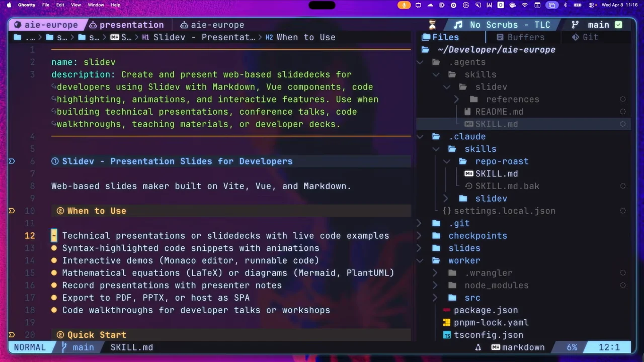Open the Help menu

116,5
